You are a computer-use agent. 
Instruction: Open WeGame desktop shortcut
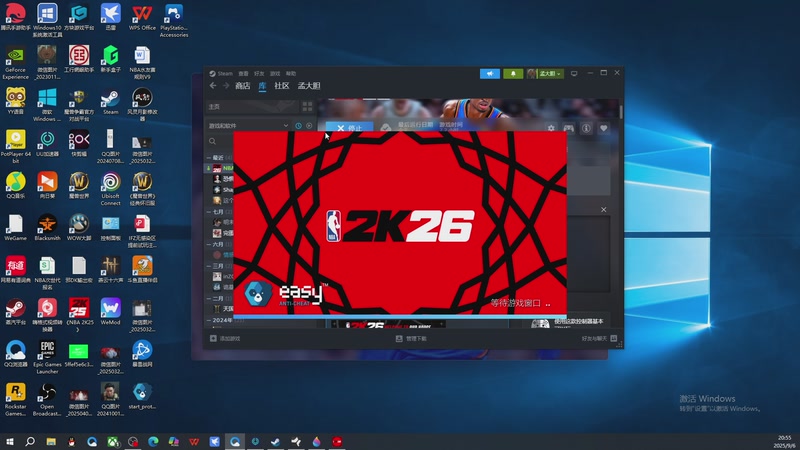pyautogui.click(x=15, y=228)
